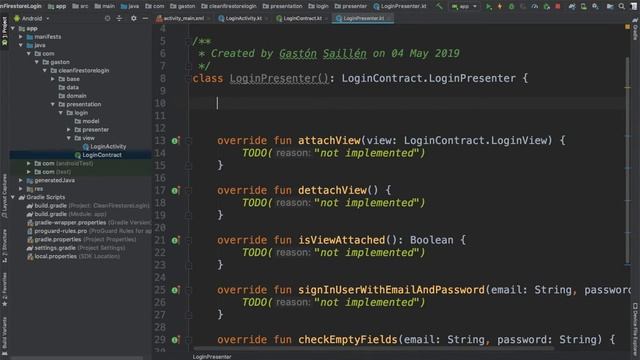Click the Collapse All icon in Project panel
This screenshot has width=640, height=360.
(119, 18)
